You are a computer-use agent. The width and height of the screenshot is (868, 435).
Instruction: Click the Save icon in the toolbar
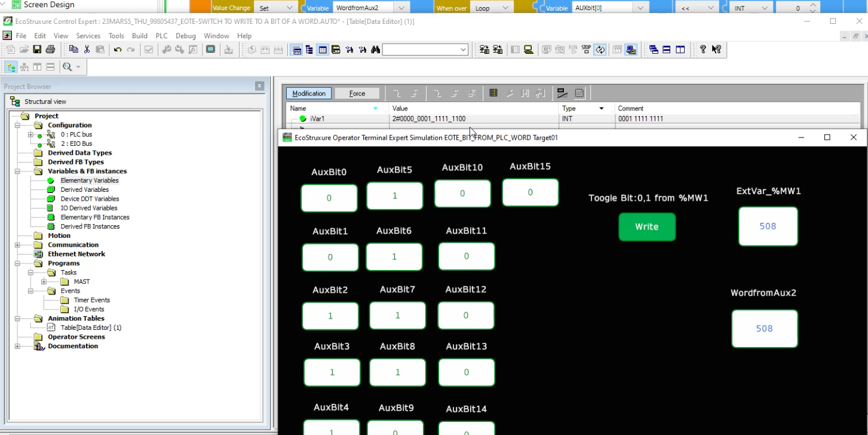tap(37, 50)
